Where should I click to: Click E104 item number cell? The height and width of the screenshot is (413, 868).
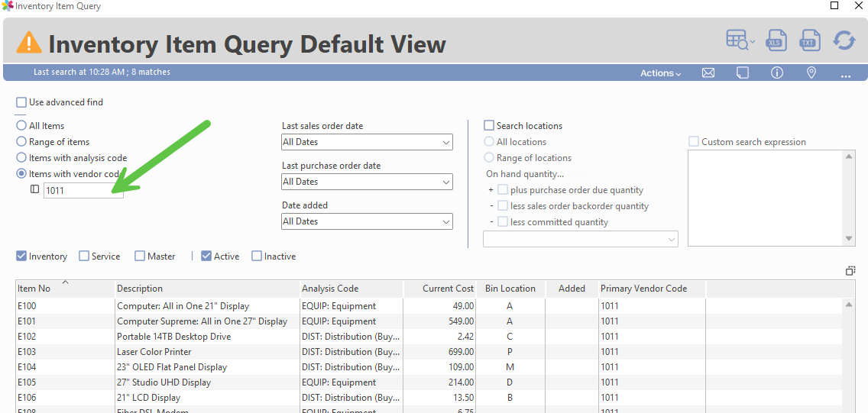point(65,367)
